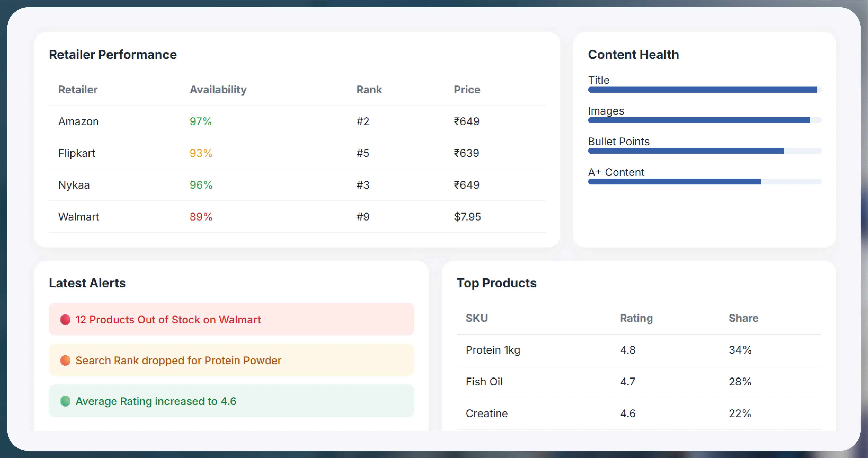Click Fish Oil's 28% share
This screenshot has width=868, height=458.
click(x=740, y=382)
